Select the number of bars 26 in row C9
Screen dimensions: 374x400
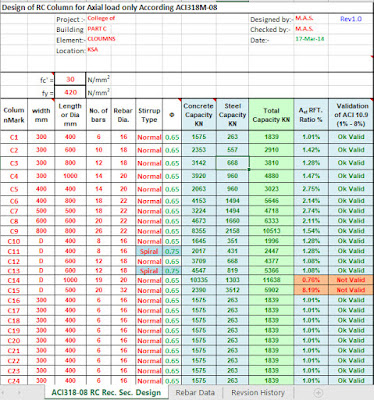[x=99, y=231]
